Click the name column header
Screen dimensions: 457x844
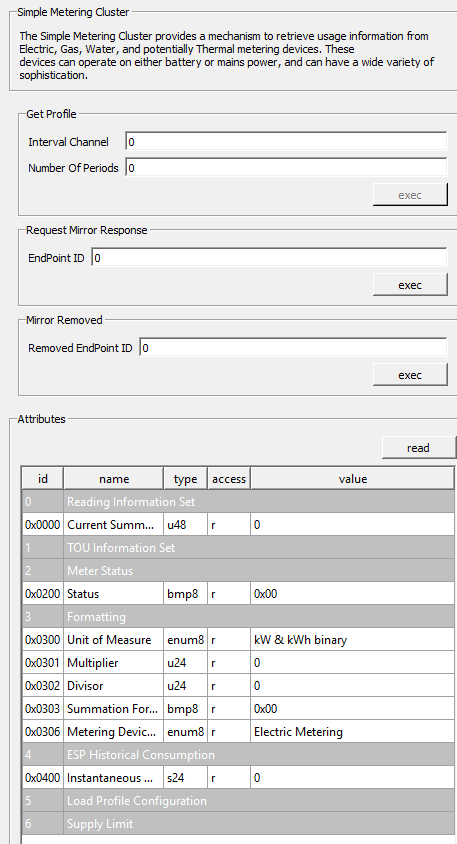pyautogui.click(x=114, y=479)
